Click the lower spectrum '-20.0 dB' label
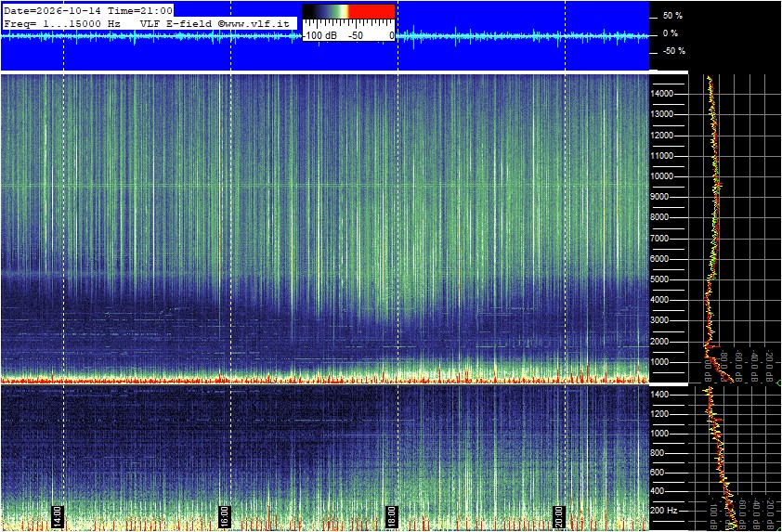782x532 pixels. click(770, 515)
